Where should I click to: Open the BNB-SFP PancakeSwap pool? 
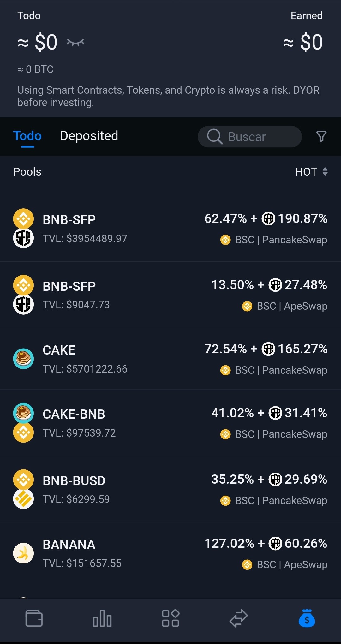click(170, 229)
